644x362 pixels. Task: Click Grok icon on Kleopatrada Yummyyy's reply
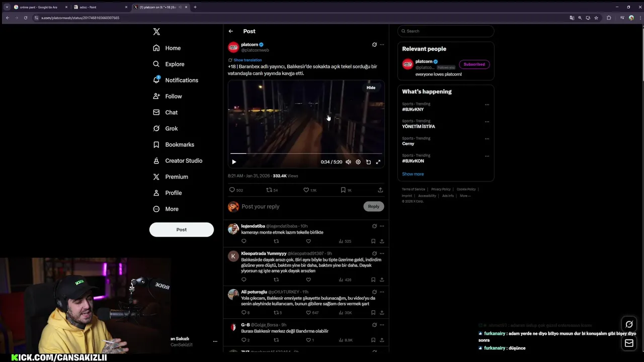point(374,253)
